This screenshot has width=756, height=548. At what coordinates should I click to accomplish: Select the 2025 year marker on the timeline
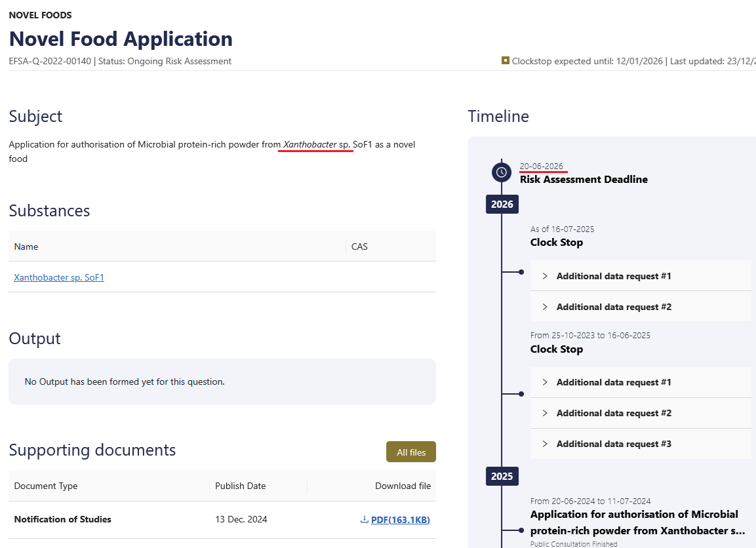502,476
